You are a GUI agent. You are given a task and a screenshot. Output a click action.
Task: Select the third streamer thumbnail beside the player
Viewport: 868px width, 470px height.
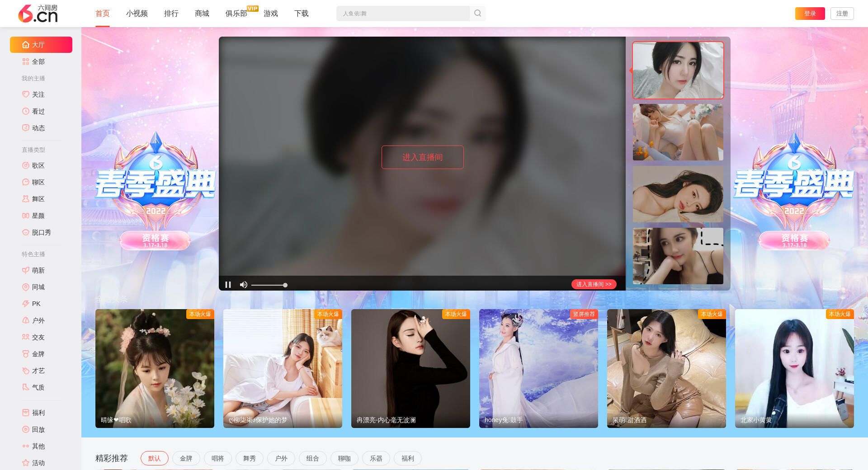678,194
